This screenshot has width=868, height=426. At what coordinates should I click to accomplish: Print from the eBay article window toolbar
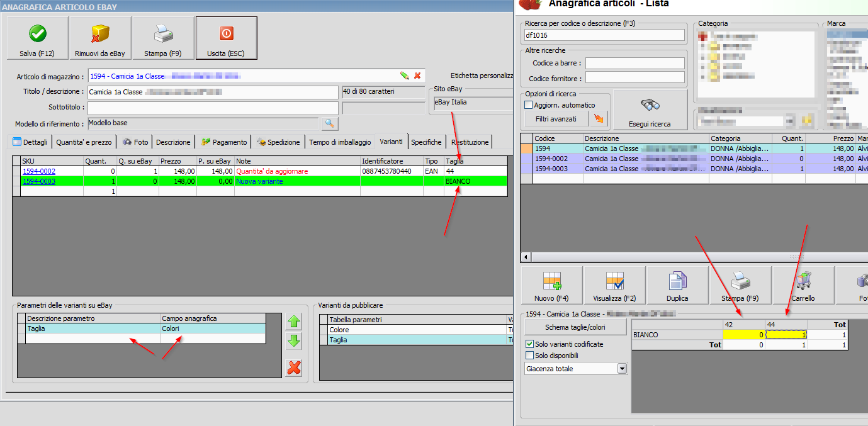tap(164, 38)
